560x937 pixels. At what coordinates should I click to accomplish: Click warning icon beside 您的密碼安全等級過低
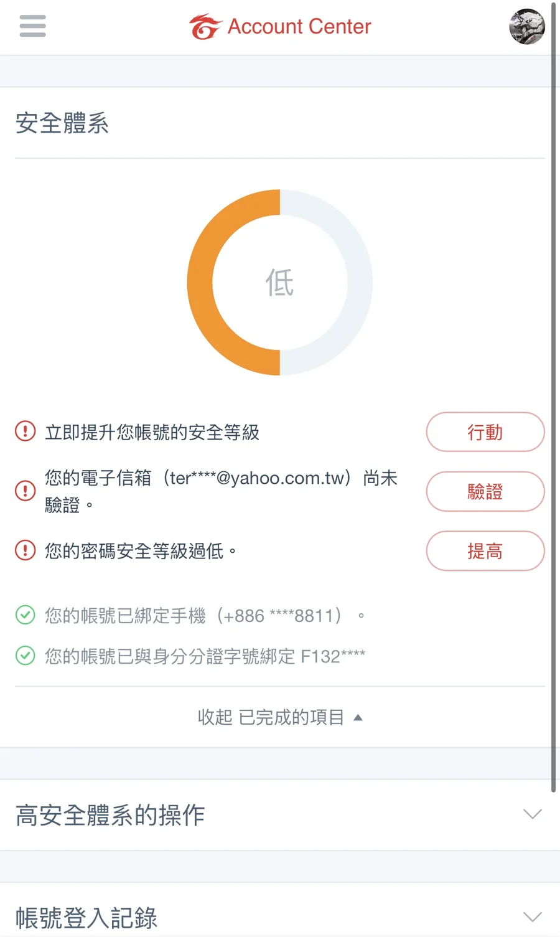click(x=25, y=550)
